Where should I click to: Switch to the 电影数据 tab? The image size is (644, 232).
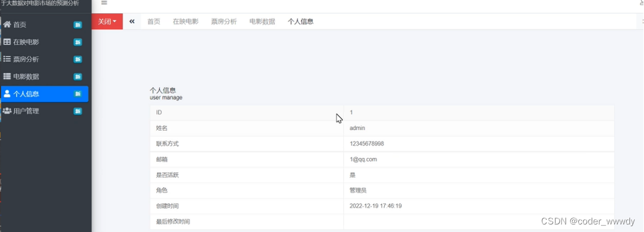point(262,21)
